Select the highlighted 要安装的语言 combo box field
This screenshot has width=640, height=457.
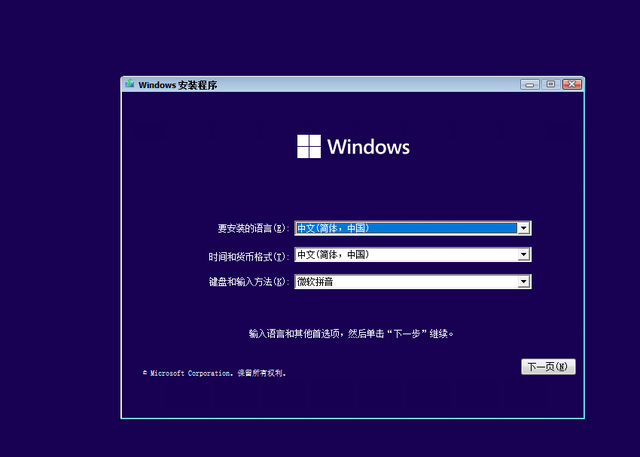pos(413,228)
